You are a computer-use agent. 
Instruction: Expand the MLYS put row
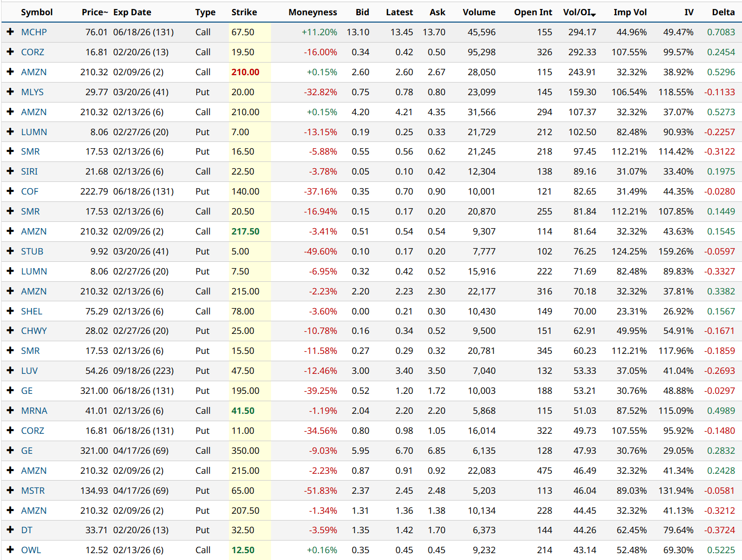point(10,92)
